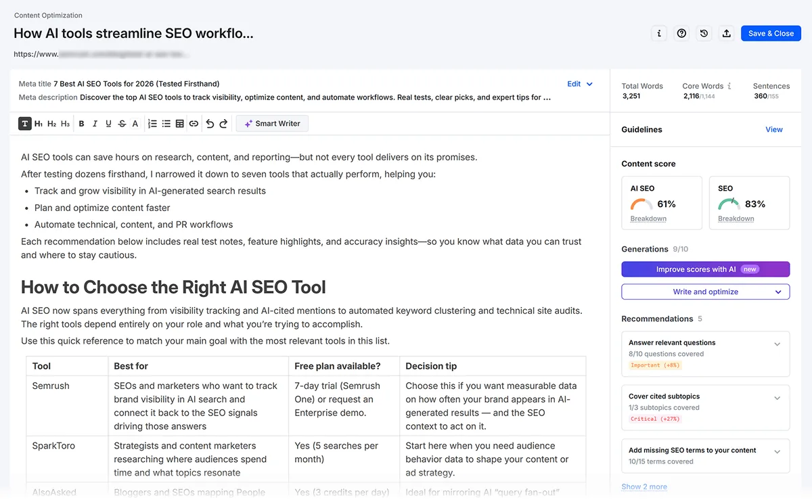This screenshot has height=504, width=812.
Task: Expand Answer relevant questions recommendation
Action: (777, 344)
